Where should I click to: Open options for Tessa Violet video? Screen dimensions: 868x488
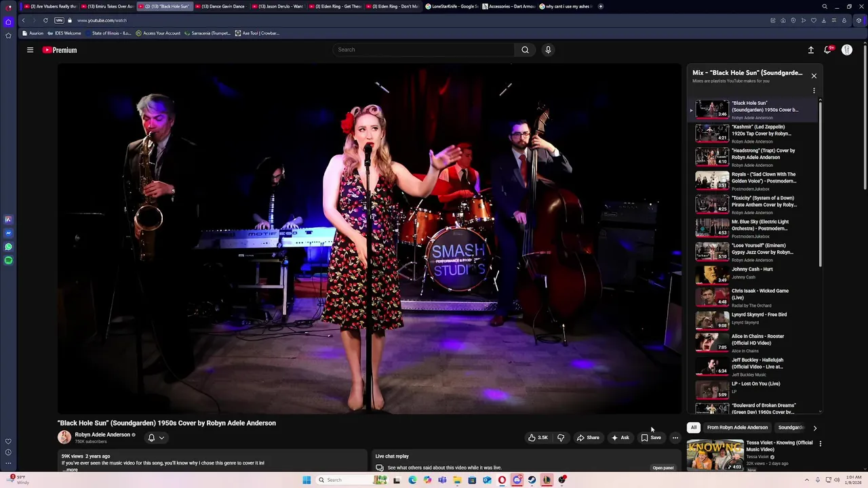[820, 444]
